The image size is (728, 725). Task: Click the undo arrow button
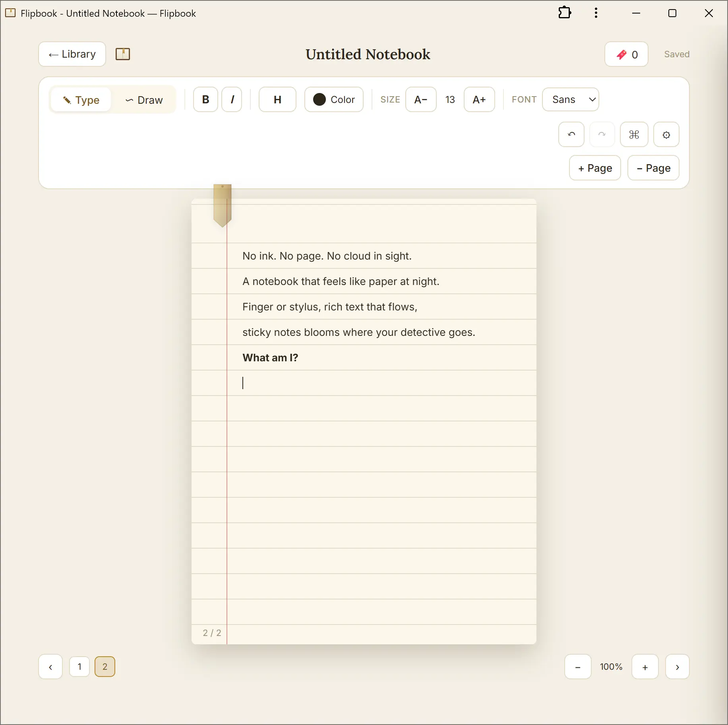click(x=571, y=134)
